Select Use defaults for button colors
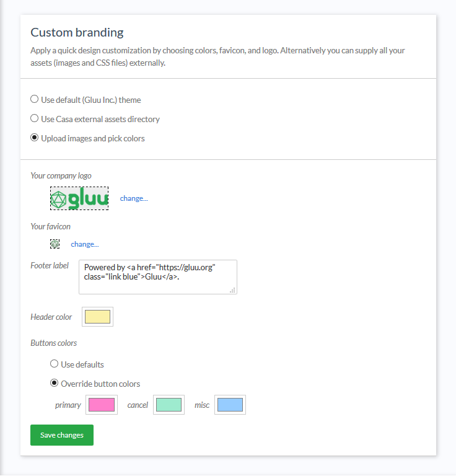 55,364
